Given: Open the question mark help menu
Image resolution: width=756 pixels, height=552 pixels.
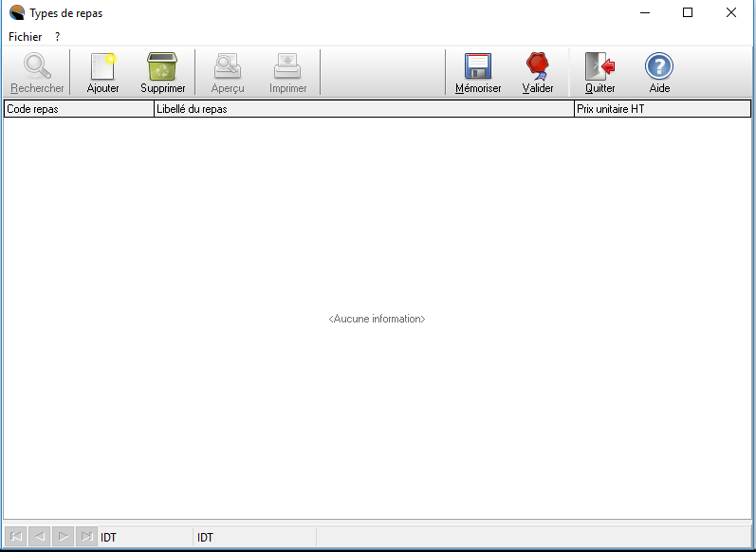Looking at the screenshot, I should [58, 36].
